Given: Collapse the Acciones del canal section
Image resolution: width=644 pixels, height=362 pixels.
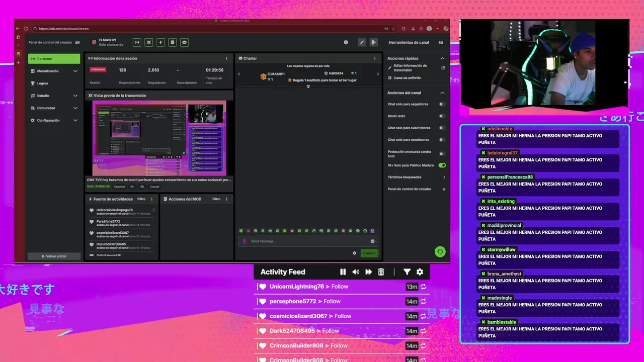Looking at the screenshot, I should click(x=442, y=93).
